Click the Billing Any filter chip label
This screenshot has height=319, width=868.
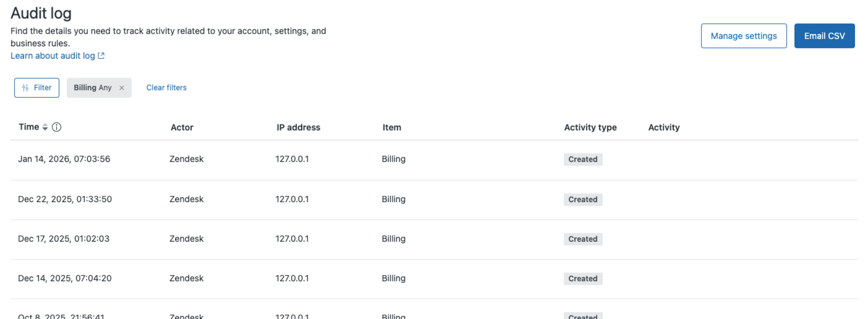pyautogui.click(x=93, y=87)
